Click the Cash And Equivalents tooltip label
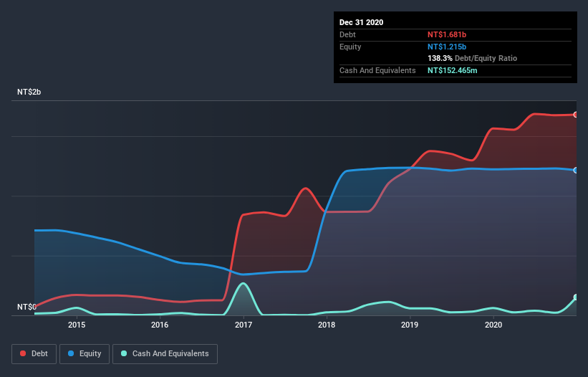588x377 pixels. point(377,70)
